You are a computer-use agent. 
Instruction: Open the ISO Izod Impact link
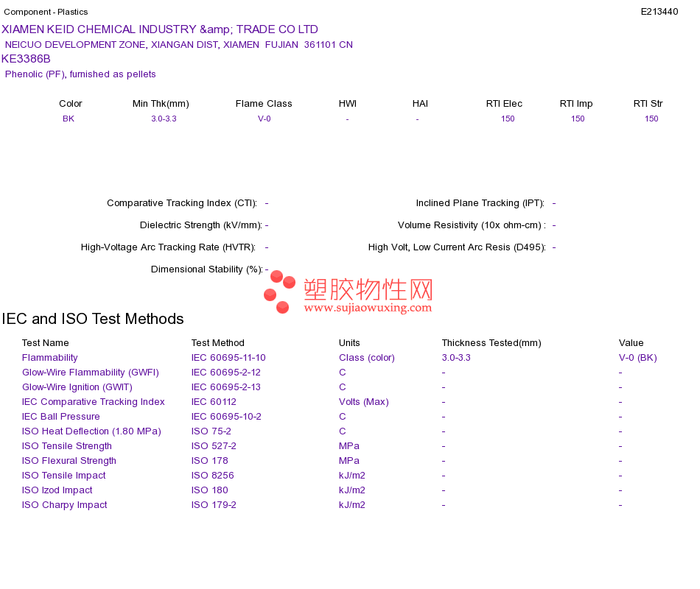click(x=57, y=490)
